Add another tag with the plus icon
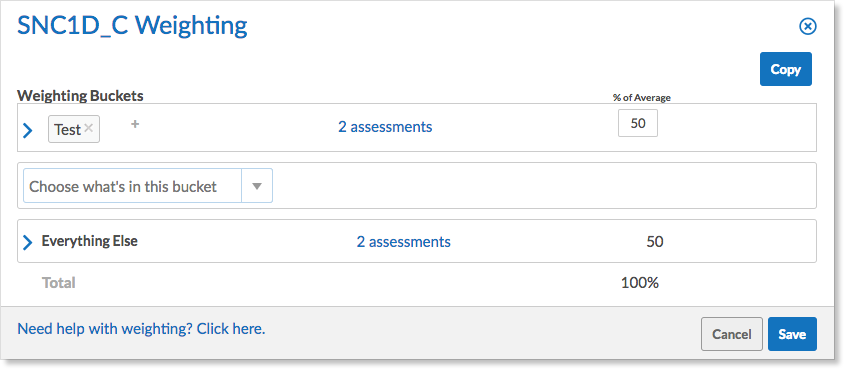This screenshot has height=370, width=845. click(x=135, y=124)
